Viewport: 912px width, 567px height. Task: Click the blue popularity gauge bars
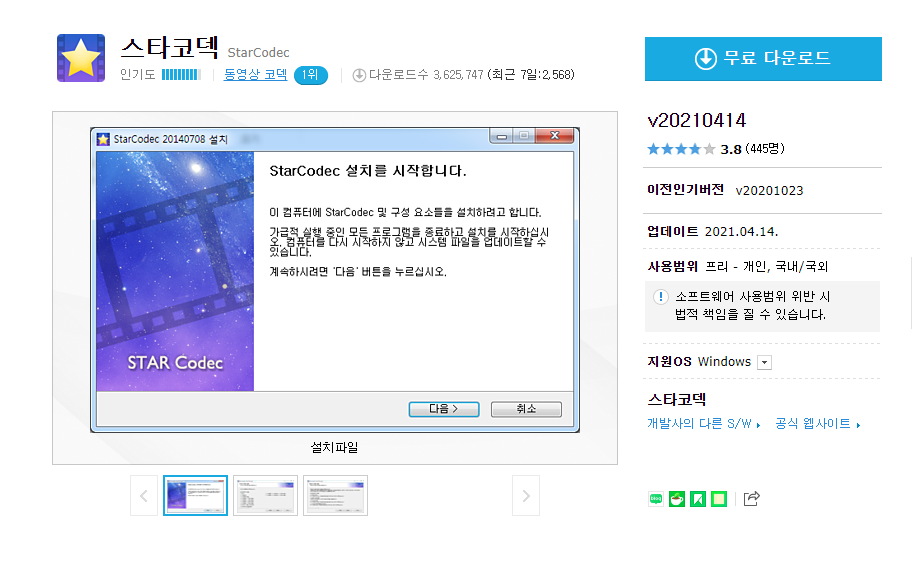pos(181,74)
